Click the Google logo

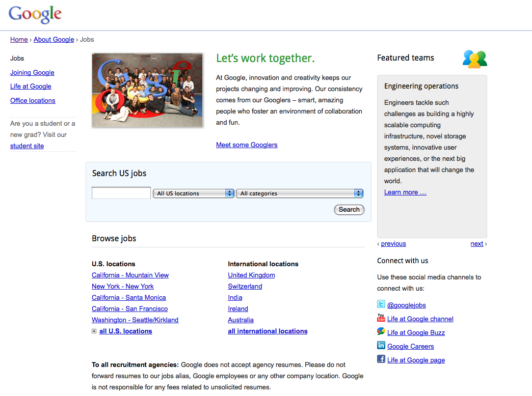coord(35,15)
